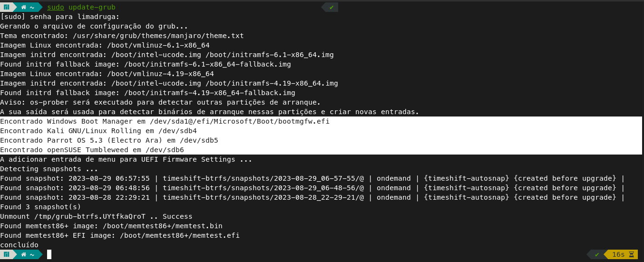Click the sudo command word

[x=56, y=7]
